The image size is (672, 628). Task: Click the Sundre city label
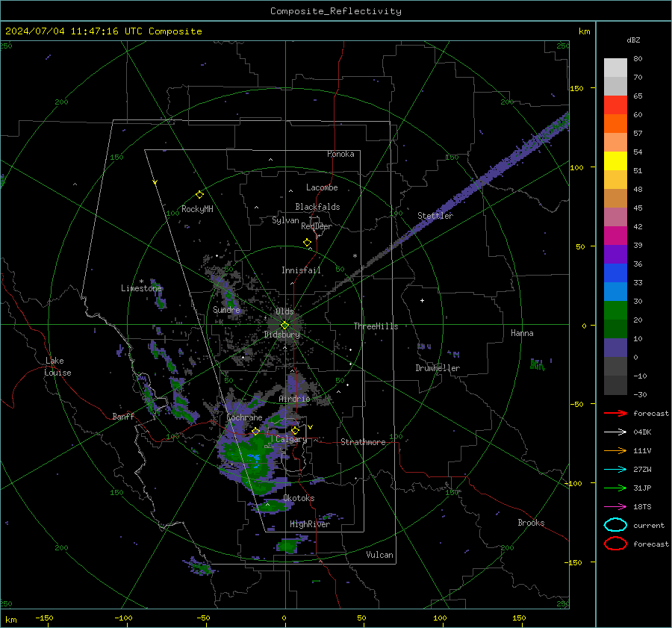tap(226, 310)
